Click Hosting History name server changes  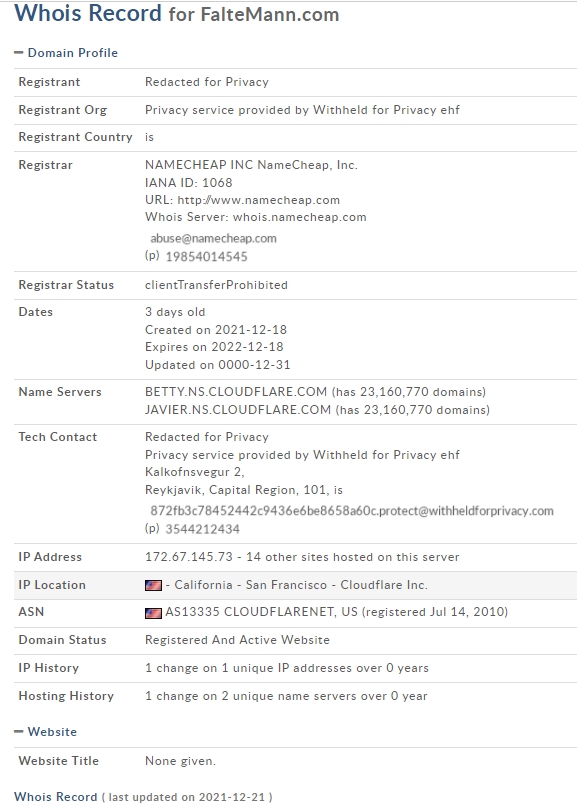point(286,696)
